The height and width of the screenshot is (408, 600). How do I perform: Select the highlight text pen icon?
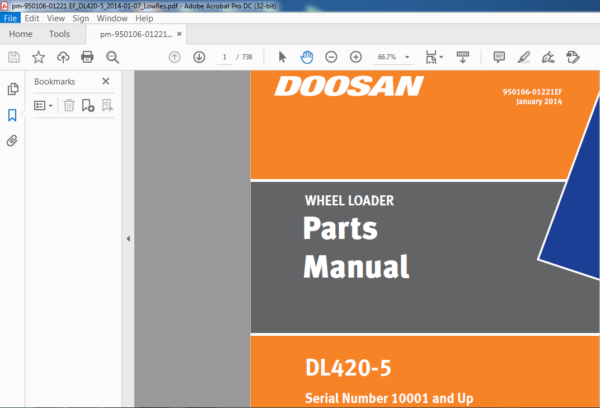[x=523, y=57]
